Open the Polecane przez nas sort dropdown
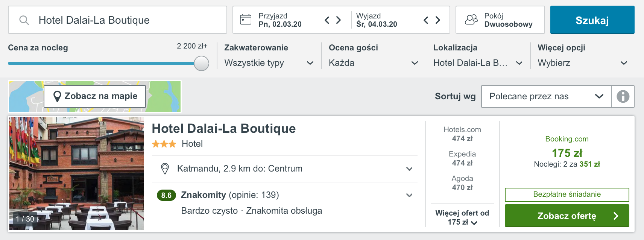644x240 pixels. [x=546, y=96]
